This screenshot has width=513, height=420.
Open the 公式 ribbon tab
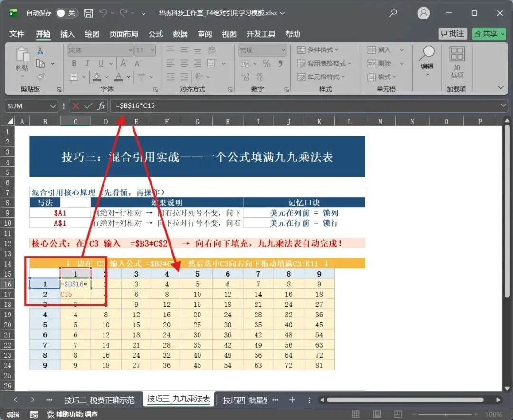(x=156, y=34)
